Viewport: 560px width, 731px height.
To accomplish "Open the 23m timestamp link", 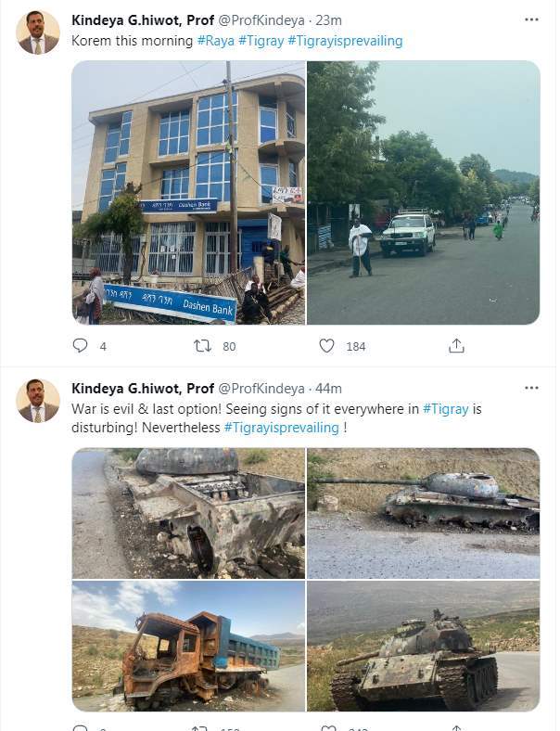I will point(328,20).
